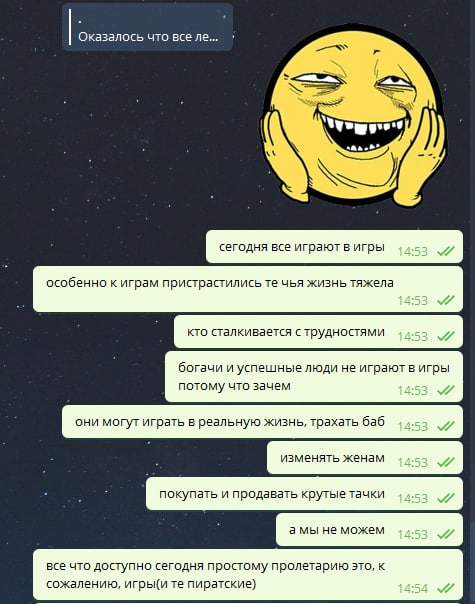The width and height of the screenshot is (475, 604).
Task: Select message 'а мы не можем'
Action: tap(369, 530)
